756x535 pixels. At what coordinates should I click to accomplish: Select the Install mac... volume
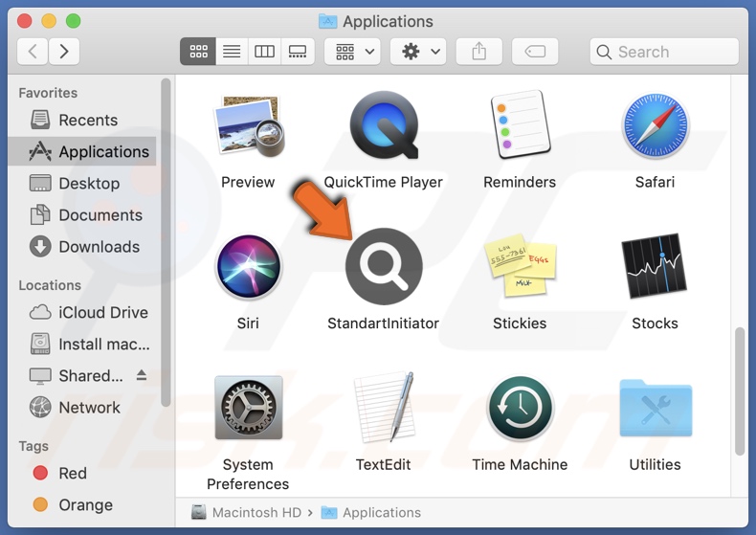click(82, 345)
